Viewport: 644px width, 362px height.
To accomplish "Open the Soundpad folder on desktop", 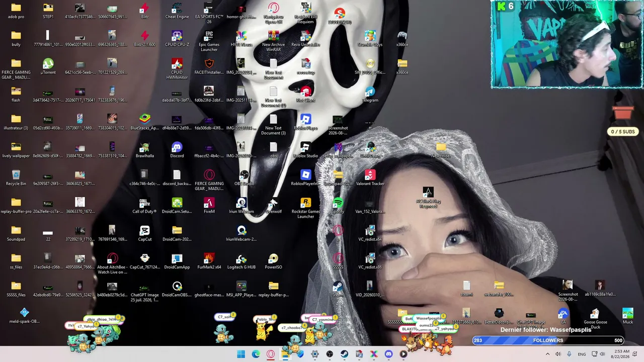I will [x=16, y=233].
